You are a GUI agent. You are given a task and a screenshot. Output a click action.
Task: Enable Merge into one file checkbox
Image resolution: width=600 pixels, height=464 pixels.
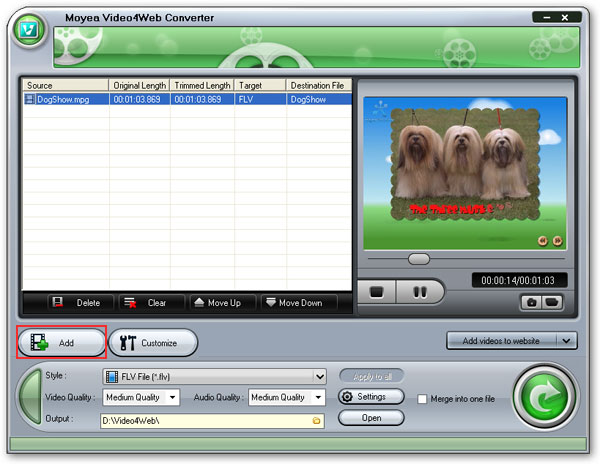pos(422,399)
